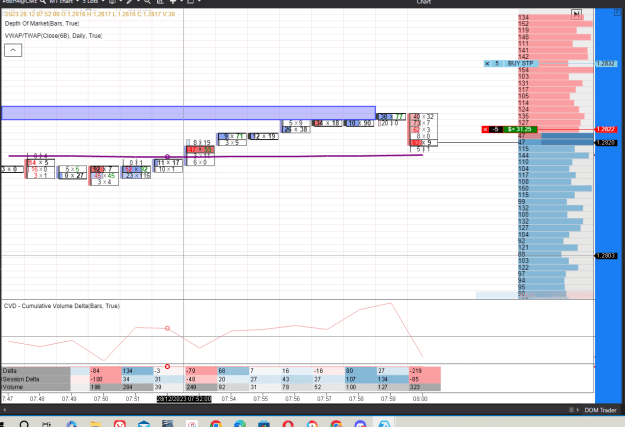Click the 284 volume cell

137,387
